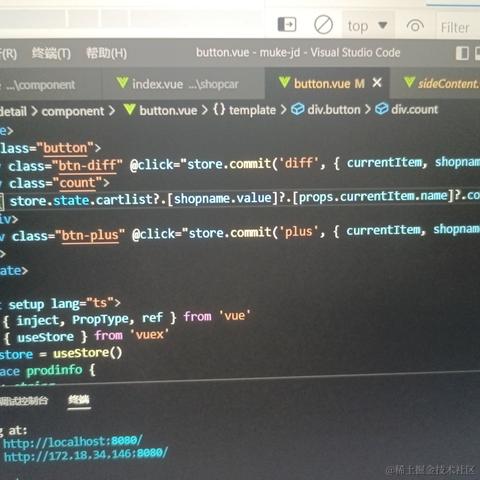Viewport: 480px width, 480px height.
Task: Open the 终端(T) menu
Action: (51, 53)
